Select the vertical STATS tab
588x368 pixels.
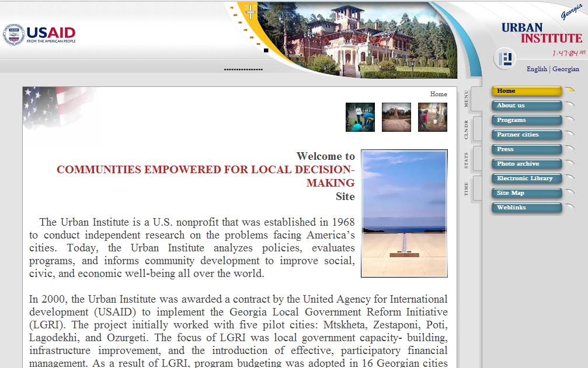tap(467, 160)
